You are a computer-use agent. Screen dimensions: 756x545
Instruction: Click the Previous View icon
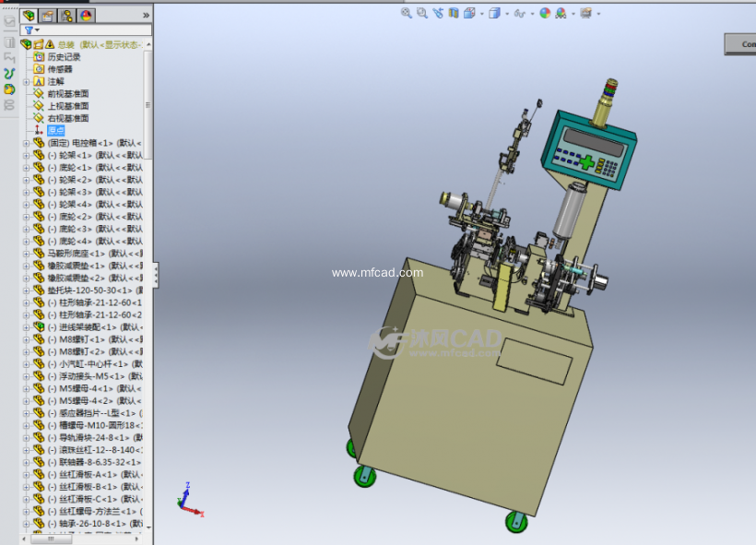(x=438, y=14)
